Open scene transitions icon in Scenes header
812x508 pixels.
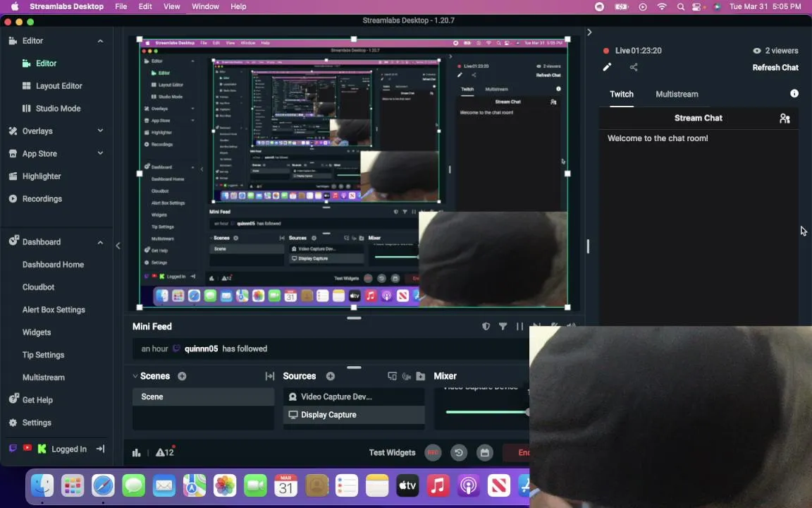[270, 376]
